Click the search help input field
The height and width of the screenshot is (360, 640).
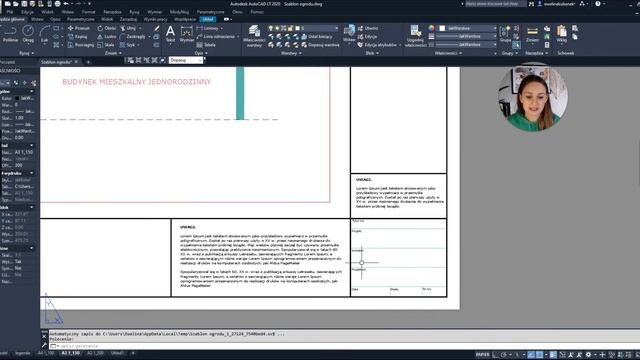[x=496, y=4]
